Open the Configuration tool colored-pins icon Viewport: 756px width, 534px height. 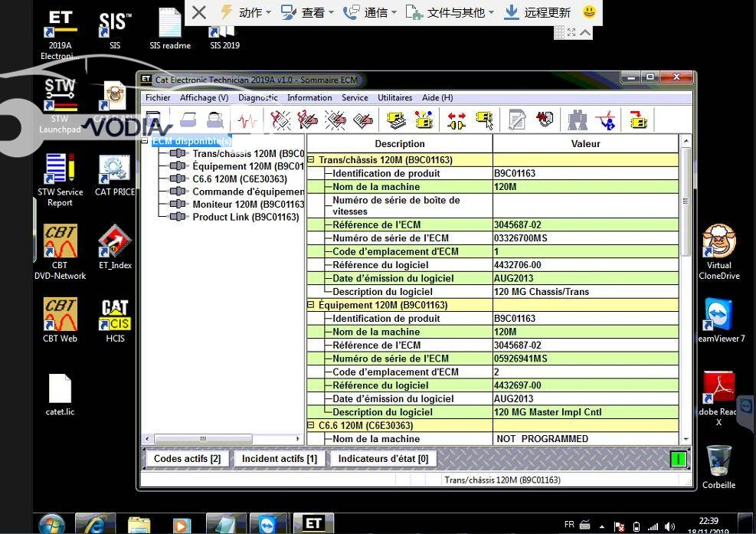[x=424, y=120]
